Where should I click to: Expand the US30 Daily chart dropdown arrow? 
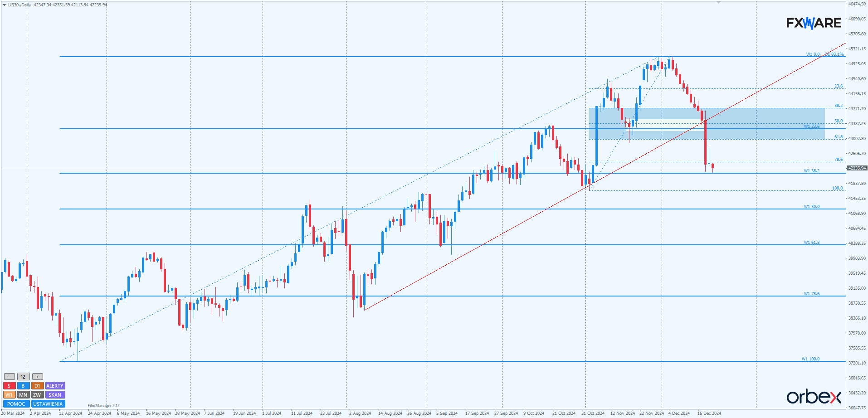tap(4, 5)
